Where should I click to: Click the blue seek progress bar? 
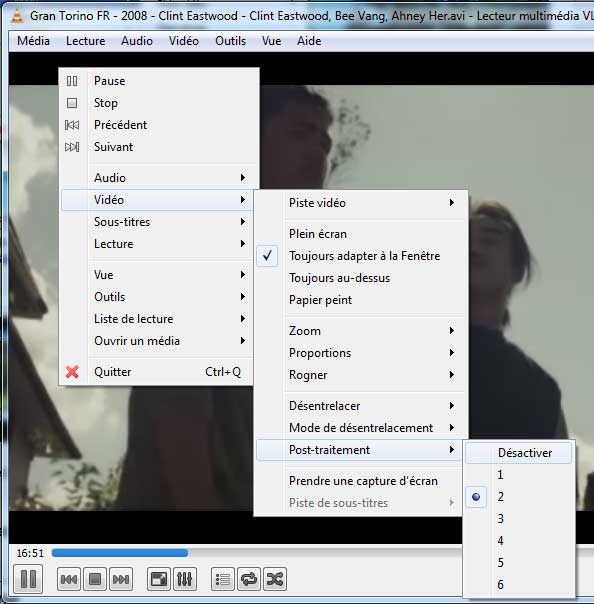(120, 553)
